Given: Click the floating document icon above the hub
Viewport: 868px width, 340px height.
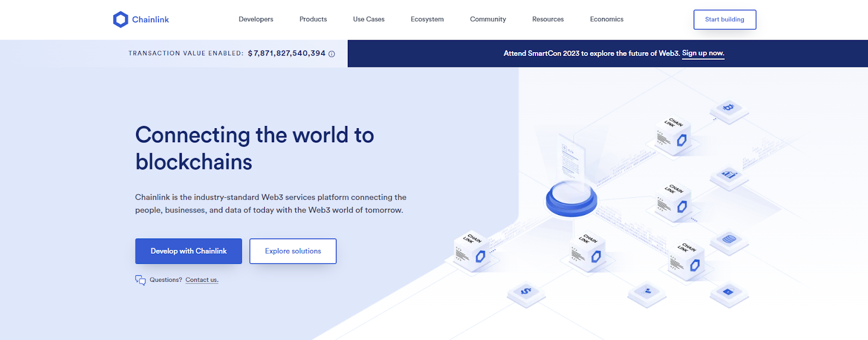Looking at the screenshot, I should pyautogui.click(x=571, y=156).
